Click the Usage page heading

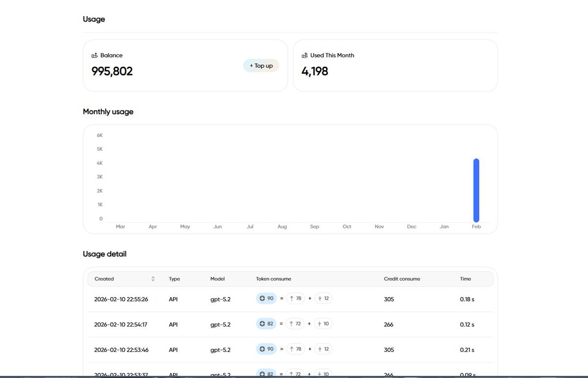tap(94, 19)
